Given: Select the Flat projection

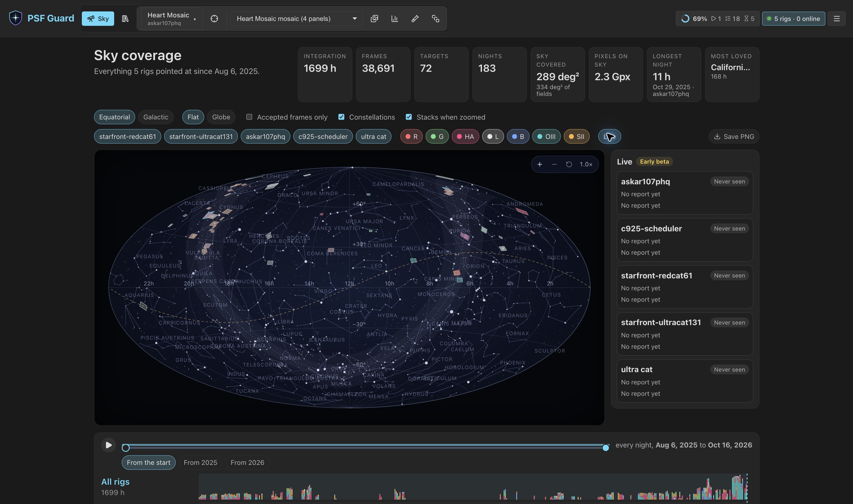Looking at the screenshot, I should [193, 117].
